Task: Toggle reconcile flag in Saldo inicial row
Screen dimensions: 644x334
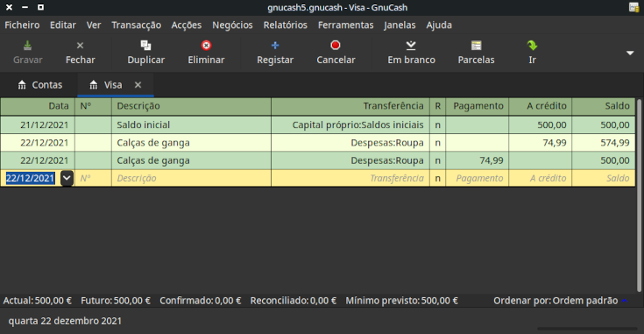Action: [x=438, y=124]
